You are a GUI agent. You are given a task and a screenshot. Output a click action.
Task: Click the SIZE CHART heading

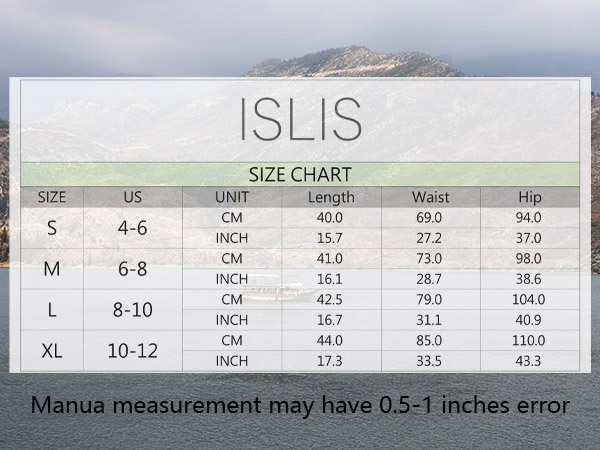[x=300, y=174]
